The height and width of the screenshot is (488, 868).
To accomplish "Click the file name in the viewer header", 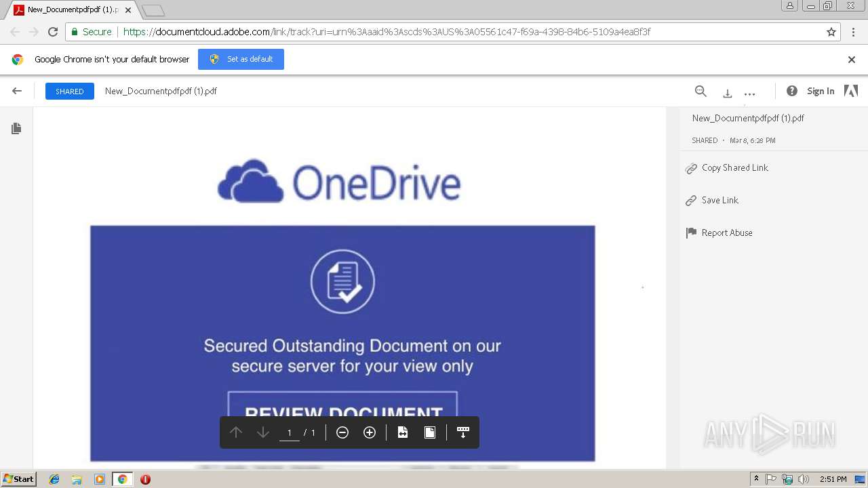I will (161, 91).
